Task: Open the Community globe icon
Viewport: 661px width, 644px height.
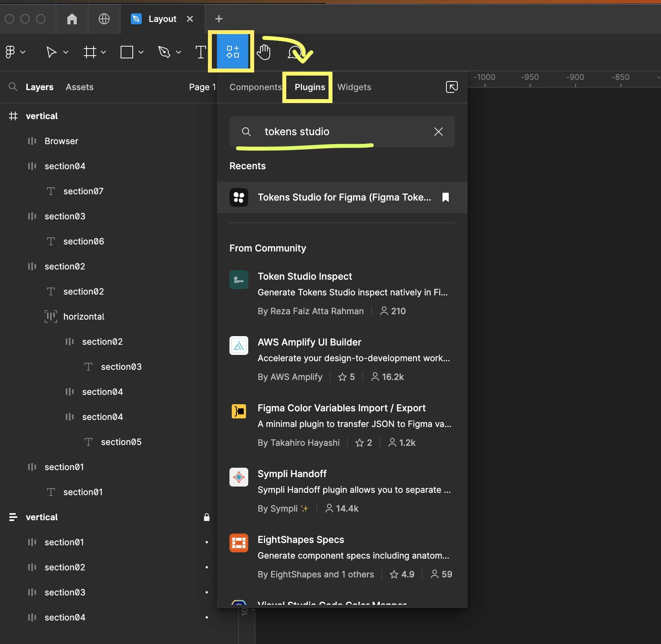Action: point(104,19)
